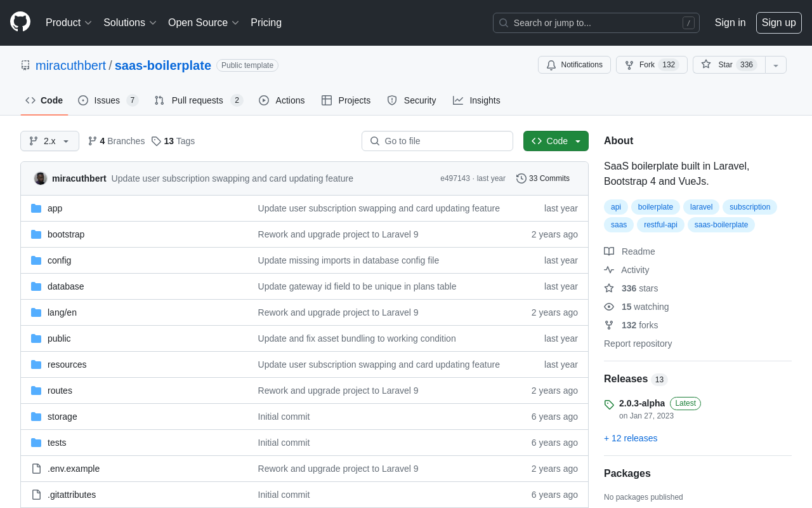812x508 pixels.
Task: Click the Go to file search field
Action: [437, 141]
